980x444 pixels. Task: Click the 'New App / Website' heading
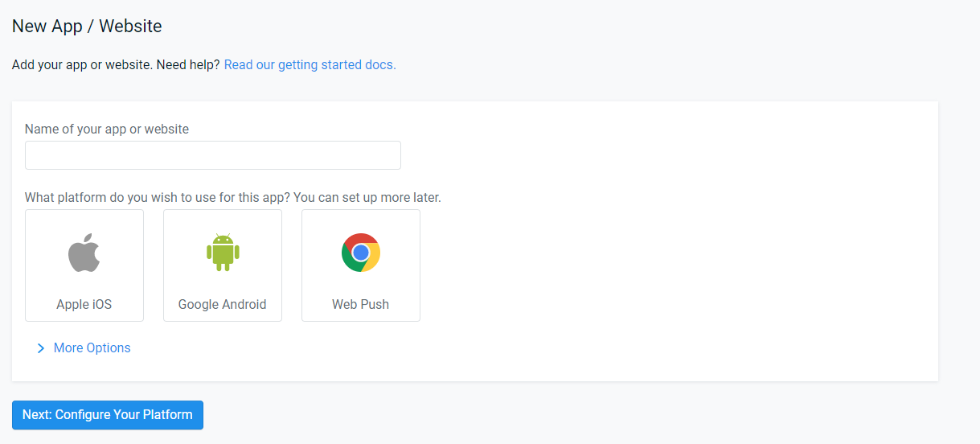pos(87,26)
